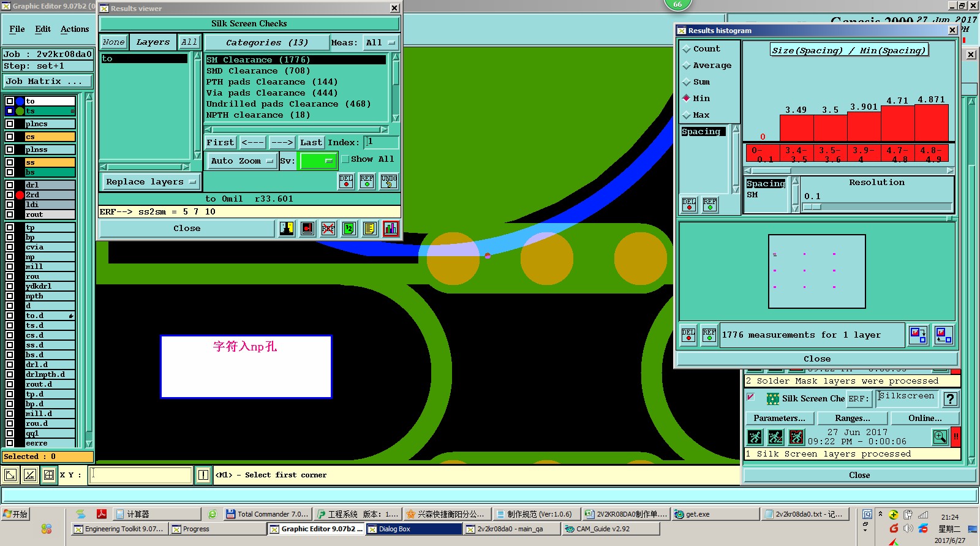Open the green Sv color dropdown
Image resolution: width=980 pixels, height=546 pixels.
point(318,161)
